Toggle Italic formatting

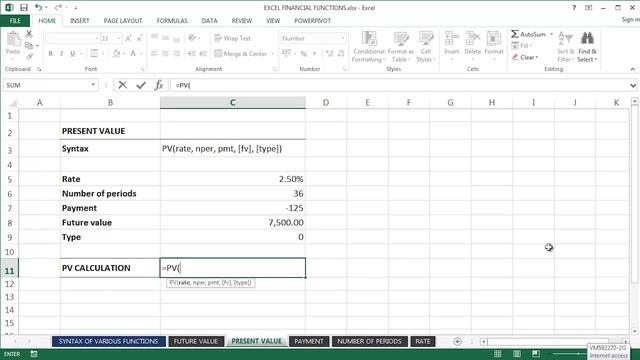(x=61, y=53)
